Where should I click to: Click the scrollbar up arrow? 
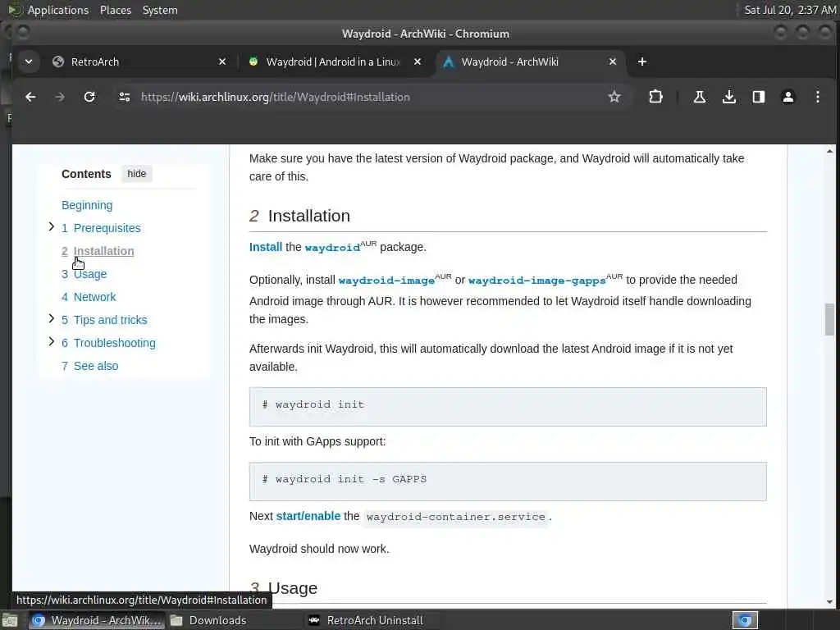(829, 151)
